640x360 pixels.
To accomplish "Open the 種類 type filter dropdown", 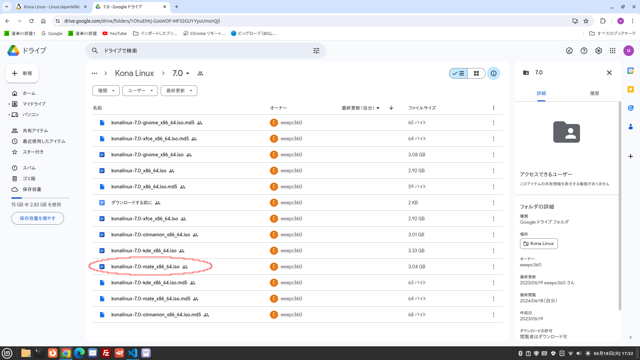I will click(x=106, y=91).
